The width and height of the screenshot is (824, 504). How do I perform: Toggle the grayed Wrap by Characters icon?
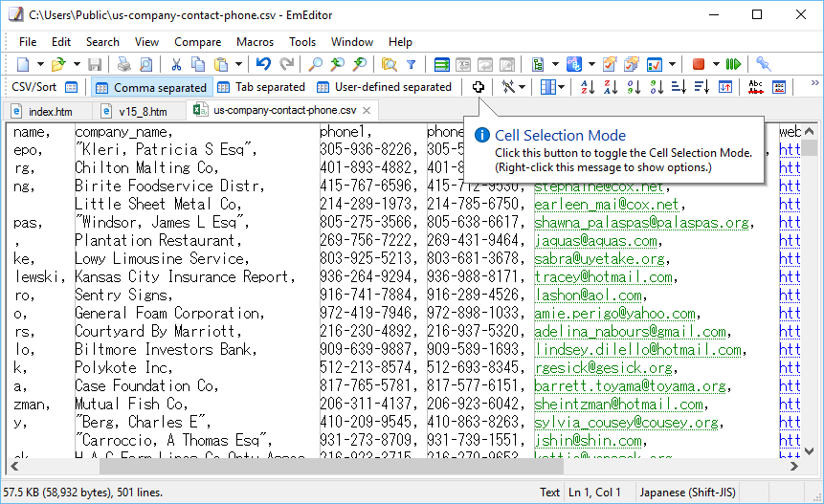463,65
